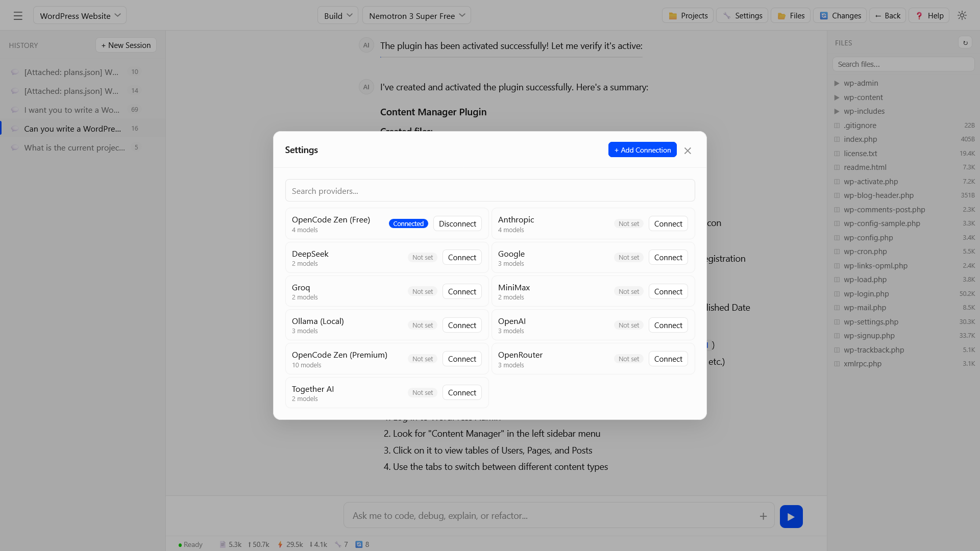Click the refresh files icon

965,43
